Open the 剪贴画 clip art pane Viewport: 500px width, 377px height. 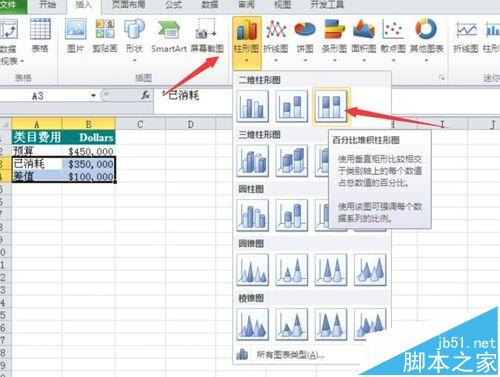coord(105,37)
